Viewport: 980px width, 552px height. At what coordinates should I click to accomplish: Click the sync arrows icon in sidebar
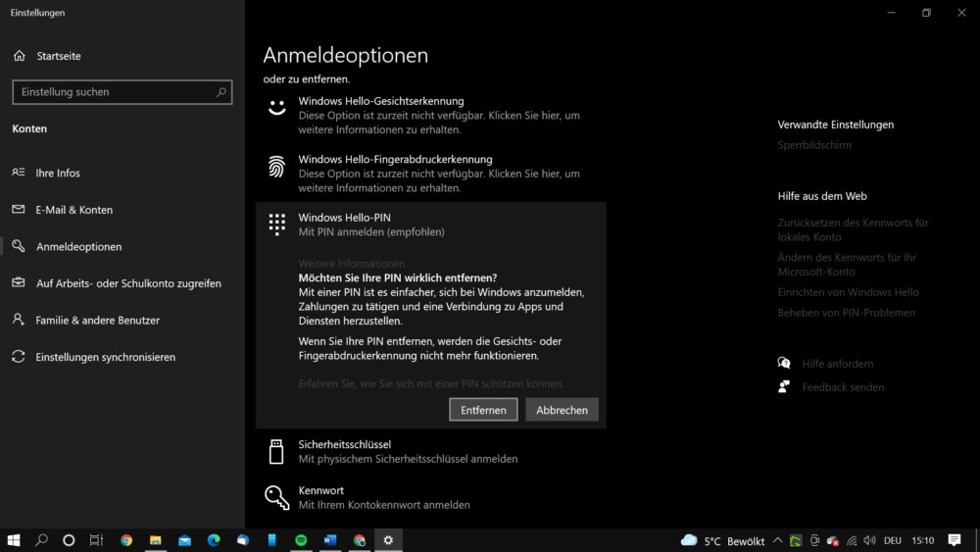coord(19,356)
